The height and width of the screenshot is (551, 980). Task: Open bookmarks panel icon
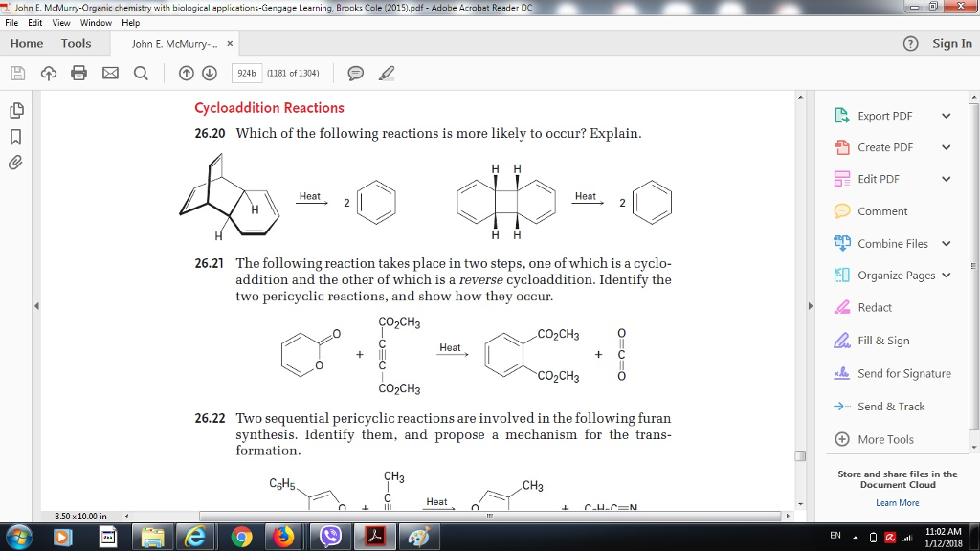15,137
